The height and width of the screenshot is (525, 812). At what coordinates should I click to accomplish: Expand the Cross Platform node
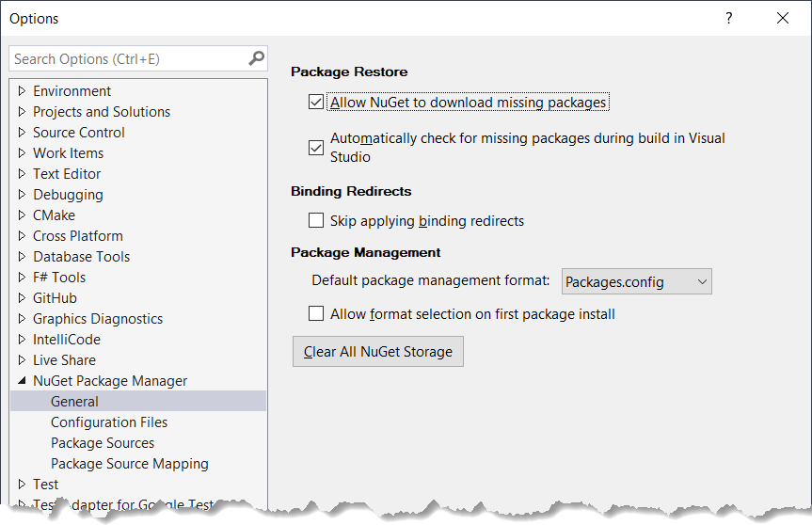point(22,236)
